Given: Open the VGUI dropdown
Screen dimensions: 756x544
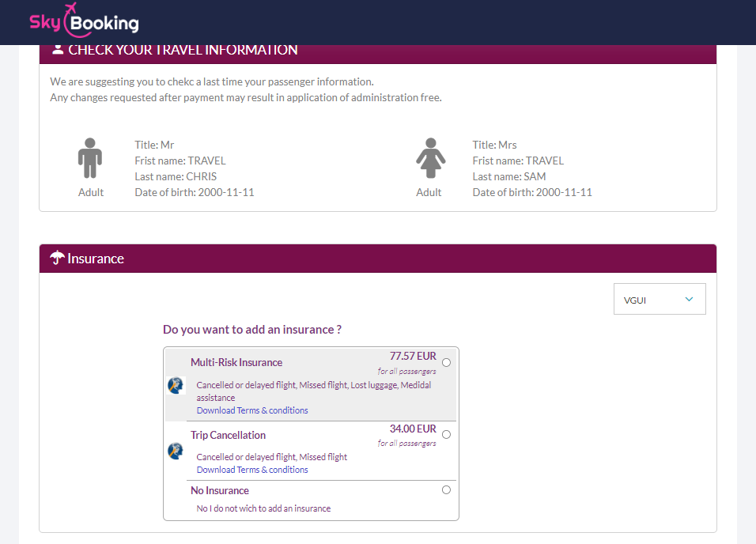Looking at the screenshot, I should tap(660, 299).
